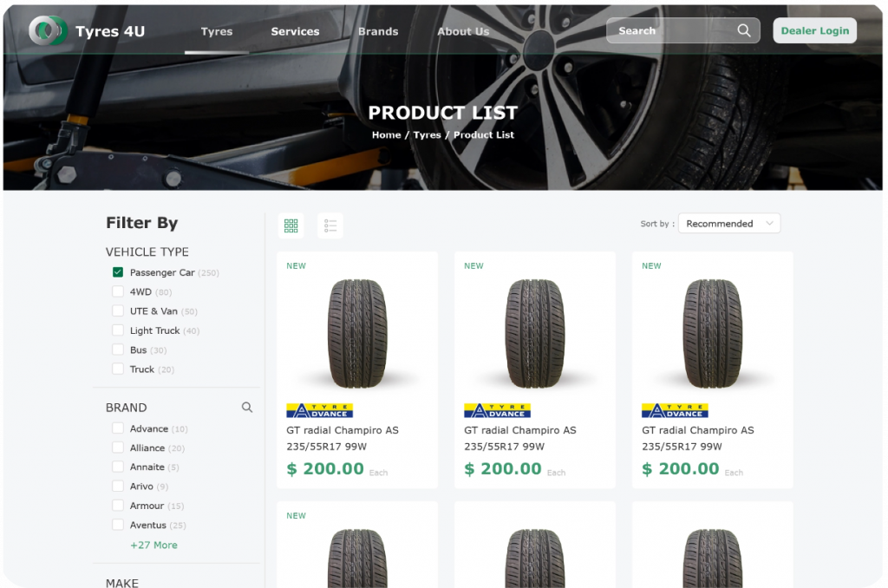Check the Bus vehicle type
The height and width of the screenshot is (588, 888).
(118, 350)
